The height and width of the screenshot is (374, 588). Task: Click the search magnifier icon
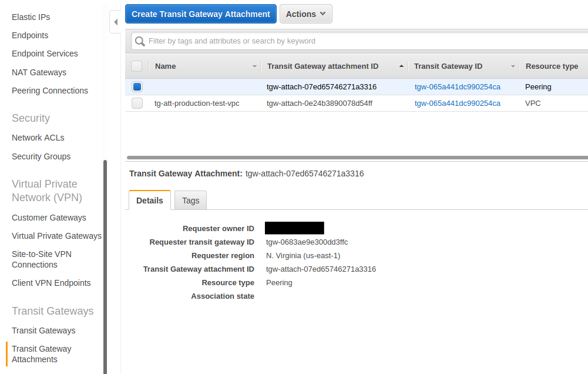[140, 41]
